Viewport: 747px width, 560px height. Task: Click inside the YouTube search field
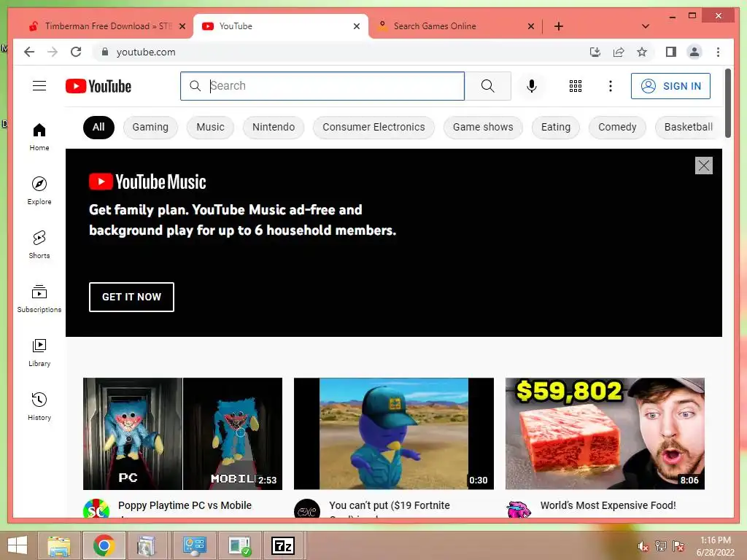pos(322,86)
